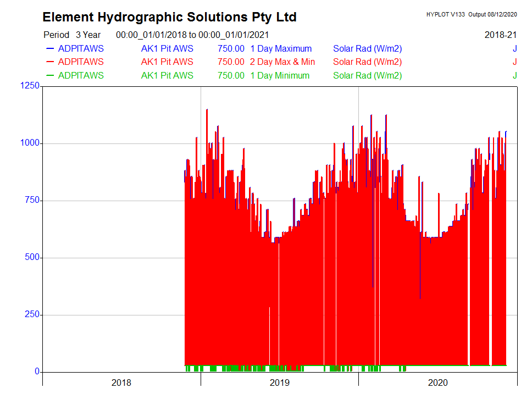Click the green 'Solar Rad (W/m2)' label
Image resolution: width=532 pixels, height=399 pixels.
367,76
